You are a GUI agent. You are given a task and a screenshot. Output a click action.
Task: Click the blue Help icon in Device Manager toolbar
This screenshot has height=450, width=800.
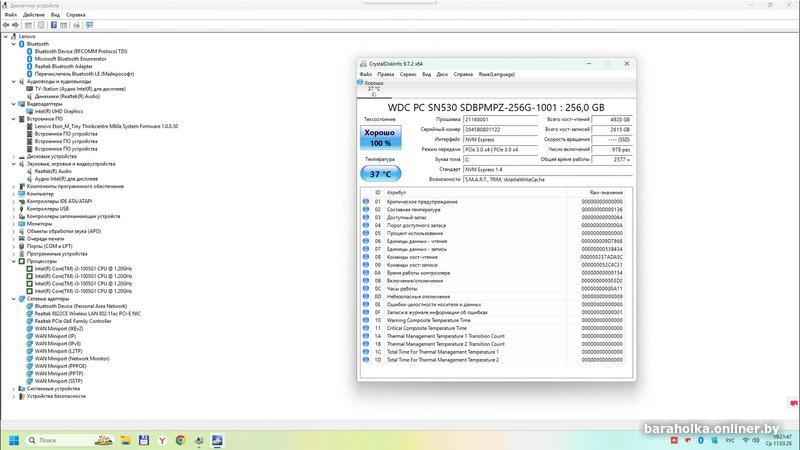pyautogui.click(x=54, y=25)
